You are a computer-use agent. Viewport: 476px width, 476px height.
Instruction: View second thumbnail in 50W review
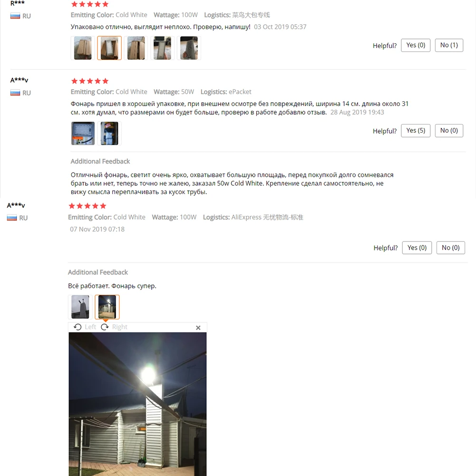tap(109, 133)
